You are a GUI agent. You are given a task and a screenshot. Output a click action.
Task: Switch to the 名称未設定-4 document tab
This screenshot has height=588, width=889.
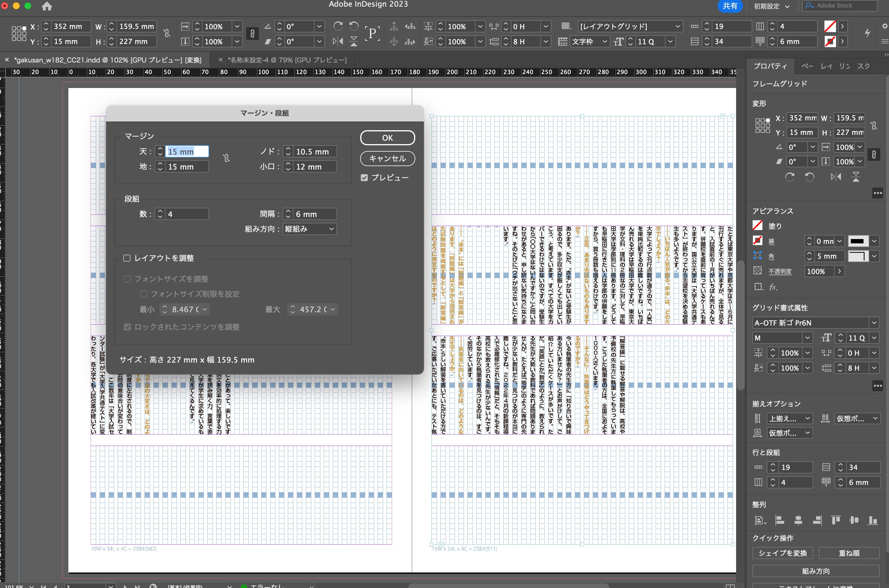click(287, 60)
